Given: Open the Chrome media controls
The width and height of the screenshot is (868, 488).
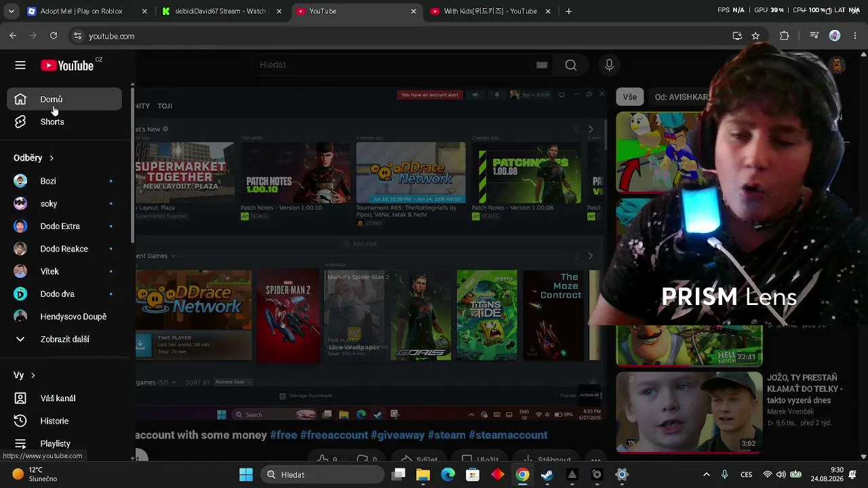Looking at the screenshot, I should (814, 36).
